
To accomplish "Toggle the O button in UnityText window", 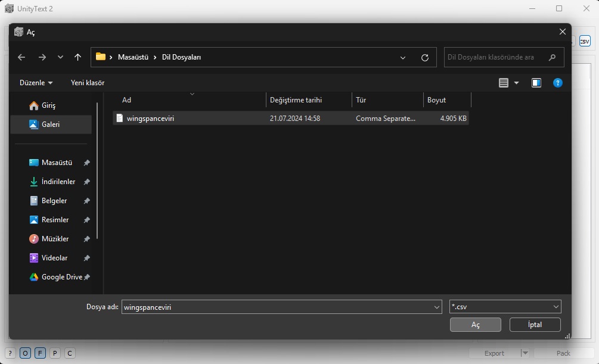I will [x=25, y=353].
